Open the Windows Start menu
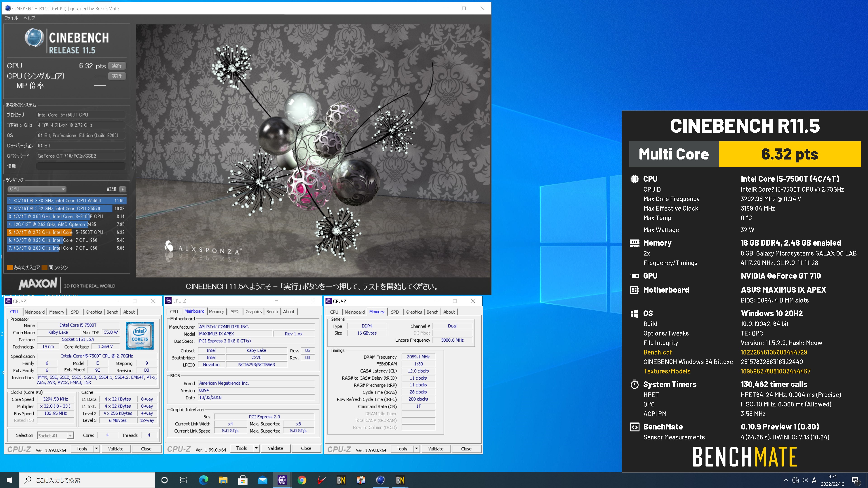Screen dimensions: 868x488 9,480
